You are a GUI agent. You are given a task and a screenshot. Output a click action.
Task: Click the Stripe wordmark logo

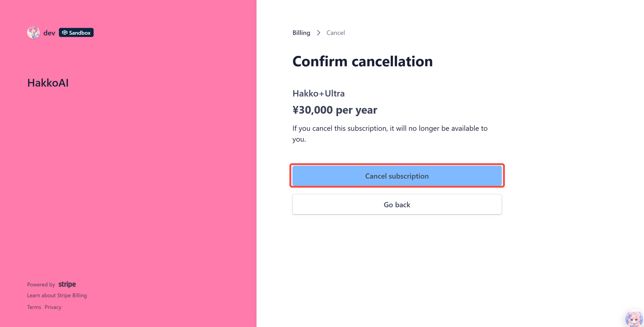67,284
